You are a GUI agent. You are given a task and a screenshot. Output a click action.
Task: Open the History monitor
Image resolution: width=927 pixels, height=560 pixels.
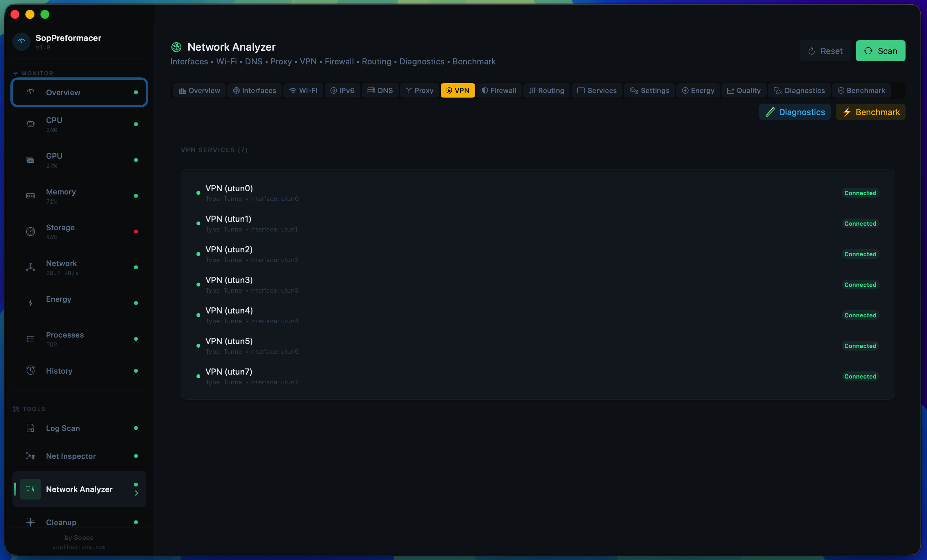(x=79, y=370)
